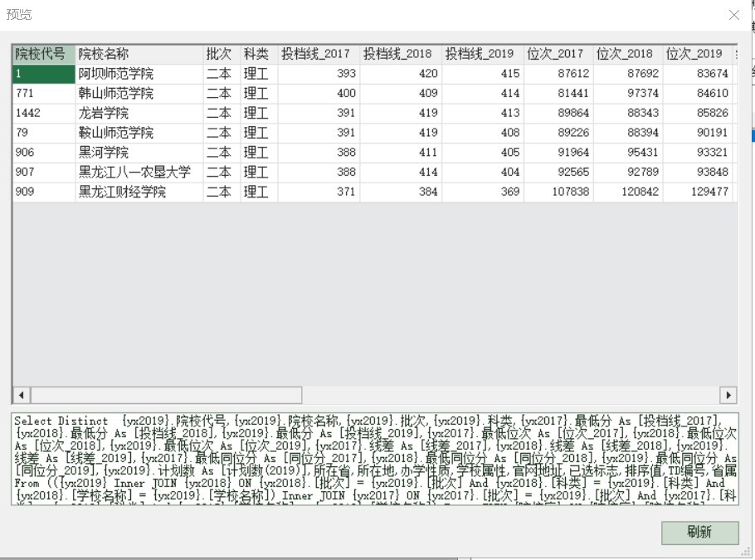Select the 投档线_2019 column header

tap(483, 54)
